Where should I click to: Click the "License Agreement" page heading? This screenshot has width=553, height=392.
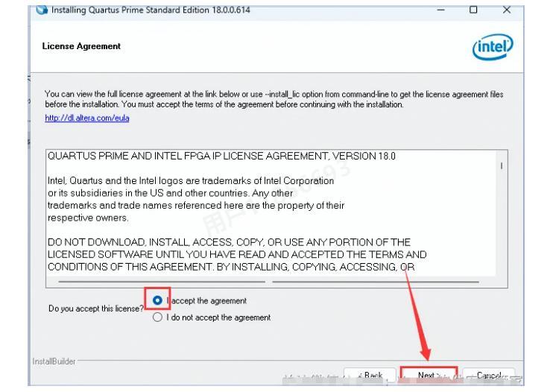[x=81, y=46]
